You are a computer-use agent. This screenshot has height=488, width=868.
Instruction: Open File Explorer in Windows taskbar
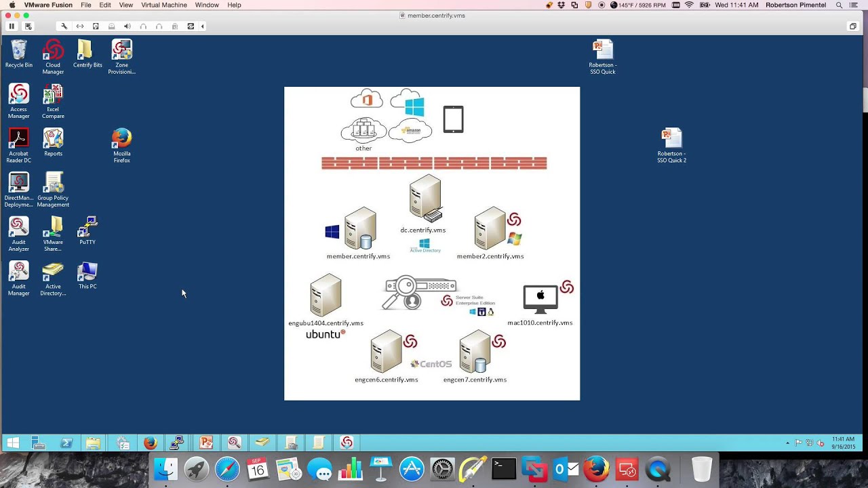click(x=94, y=443)
